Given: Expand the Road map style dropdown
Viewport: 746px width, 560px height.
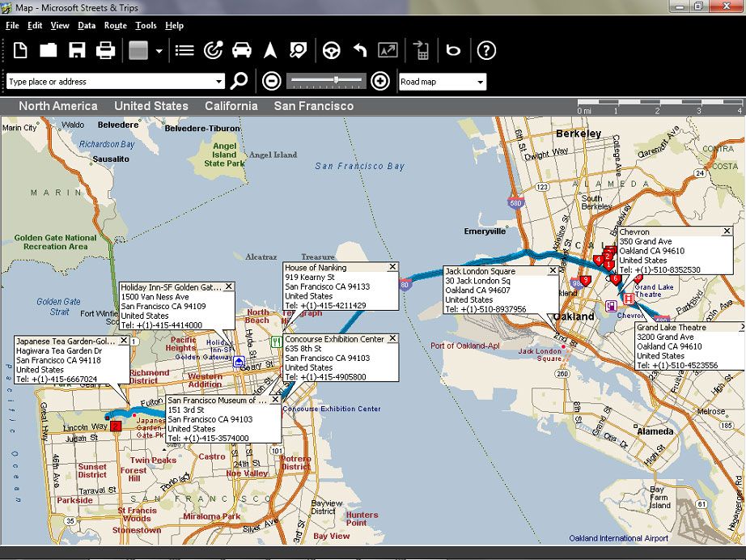Looking at the screenshot, I should pyautogui.click(x=481, y=82).
